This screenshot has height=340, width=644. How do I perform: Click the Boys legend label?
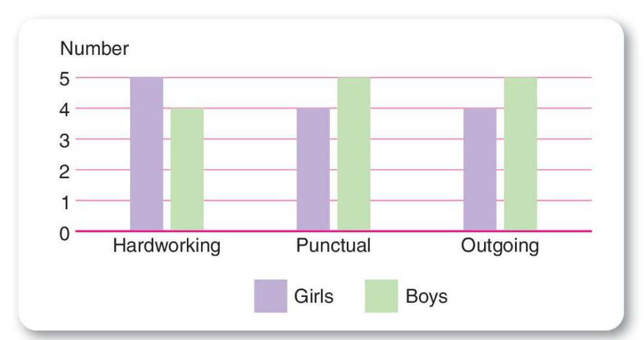tap(426, 296)
